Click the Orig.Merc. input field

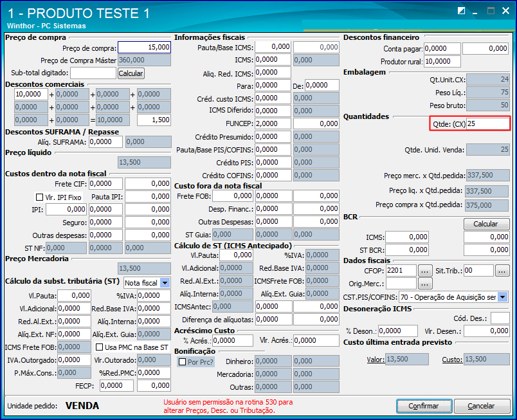[x=401, y=284]
